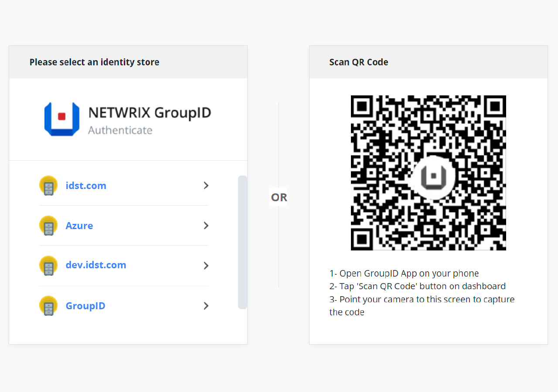The image size is (558, 392).
Task: Click the Netwrix GroupID logo icon
Action: click(62, 119)
